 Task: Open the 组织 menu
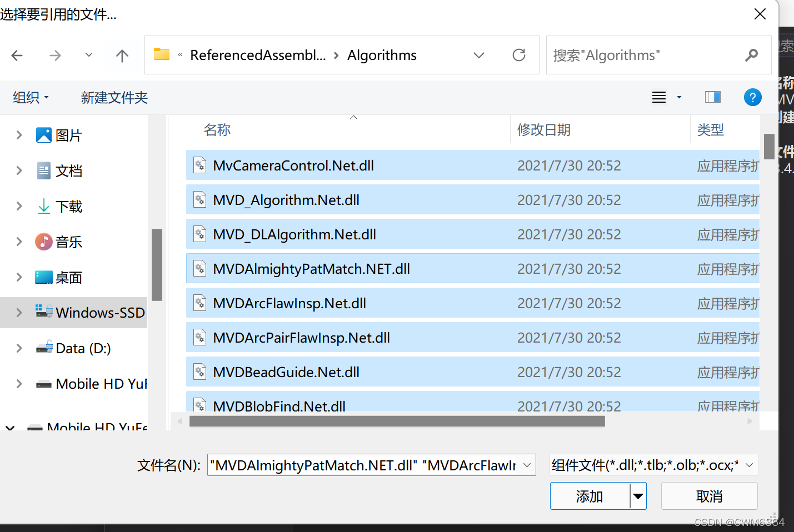click(x=31, y=98)
